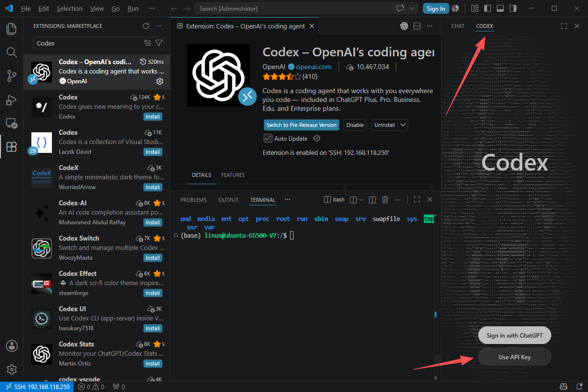Image resolution: width=588 pixels, height=392 pixels.
Task: Open the Manage gear in activity bar
Action: [12, 369]
